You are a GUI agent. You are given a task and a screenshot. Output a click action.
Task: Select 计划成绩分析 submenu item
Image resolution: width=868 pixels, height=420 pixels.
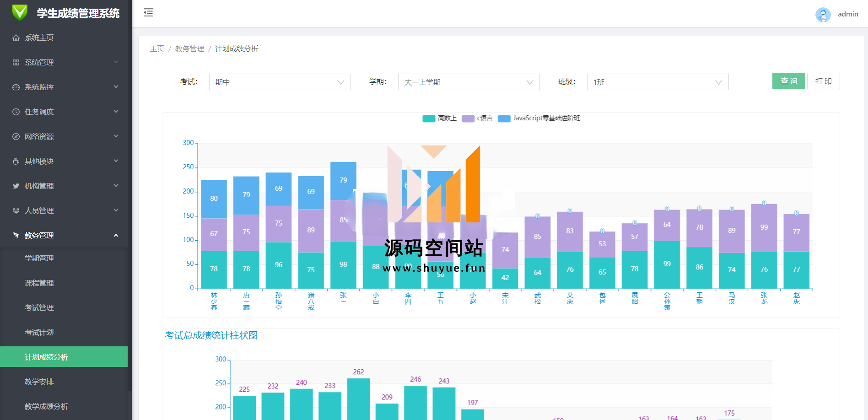click(x=64, y=357)
